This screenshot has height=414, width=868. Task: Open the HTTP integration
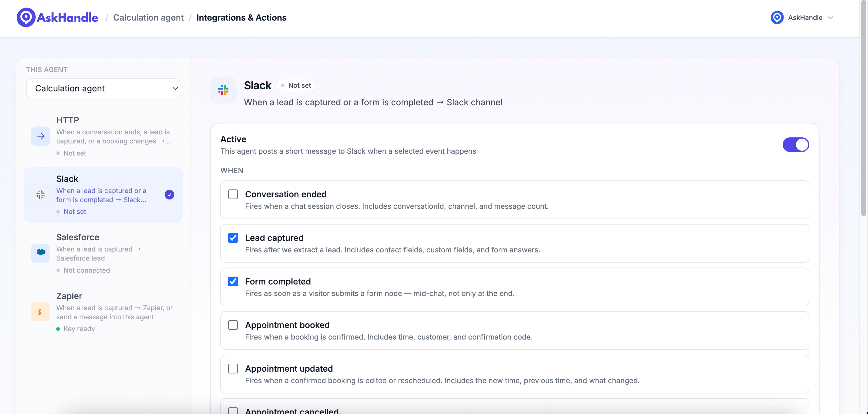[103, 136]
